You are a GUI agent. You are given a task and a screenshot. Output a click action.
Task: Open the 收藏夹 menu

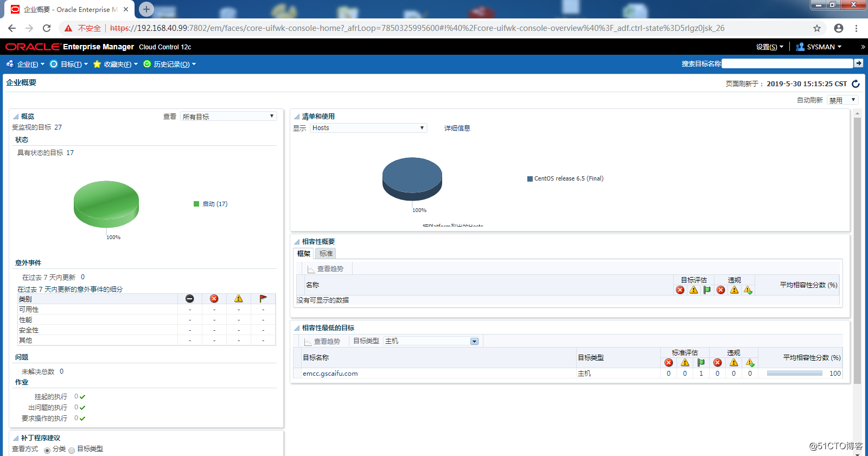(x=116, y=64)
